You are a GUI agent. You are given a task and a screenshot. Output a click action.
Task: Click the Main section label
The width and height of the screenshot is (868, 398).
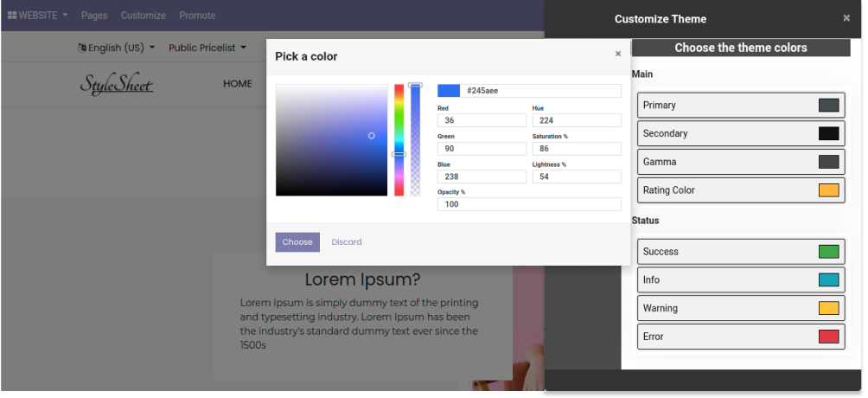pyautogui.click(x=642, y=74)
